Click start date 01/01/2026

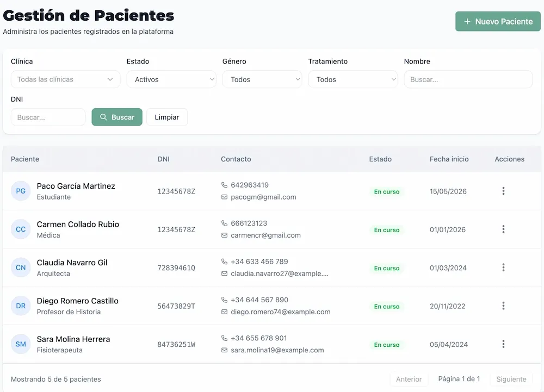point(448,229)
